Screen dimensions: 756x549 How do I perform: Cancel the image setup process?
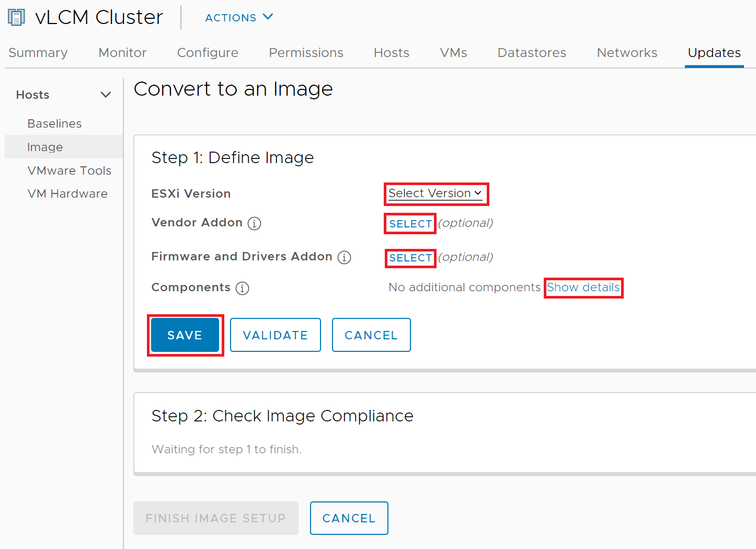click(371, 335)
